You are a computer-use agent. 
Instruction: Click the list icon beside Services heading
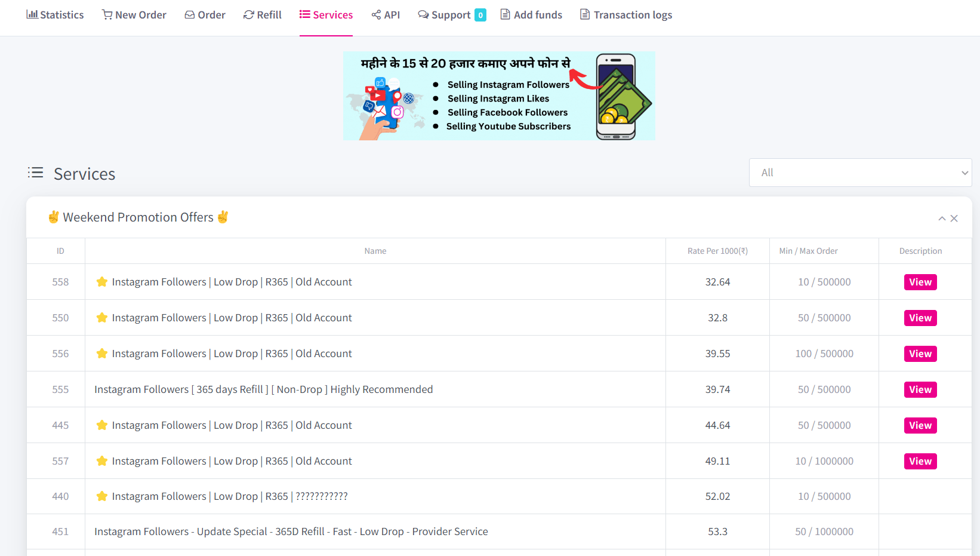pos(36,173)
